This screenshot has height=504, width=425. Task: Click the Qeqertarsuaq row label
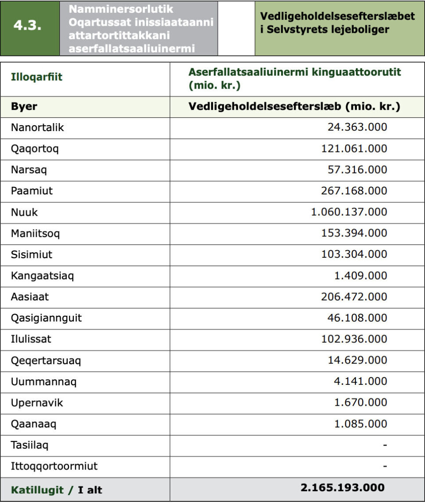coord(46,361)
